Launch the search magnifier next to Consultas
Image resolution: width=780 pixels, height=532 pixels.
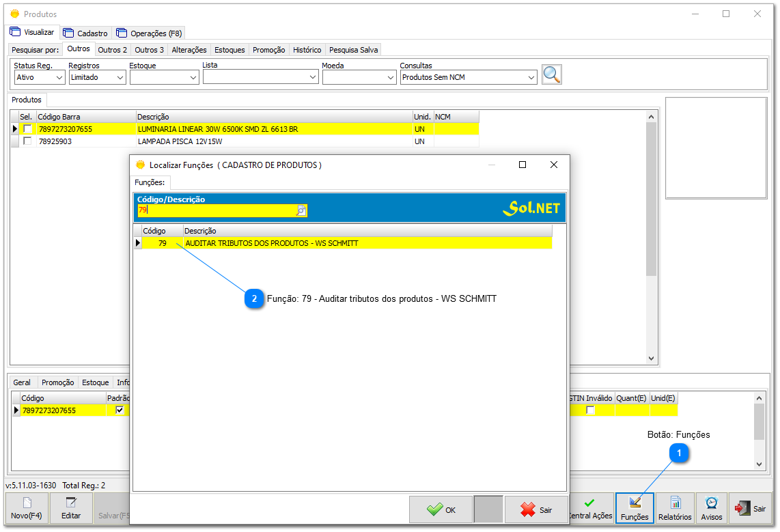pyautogui.click(x=552, y=74)
